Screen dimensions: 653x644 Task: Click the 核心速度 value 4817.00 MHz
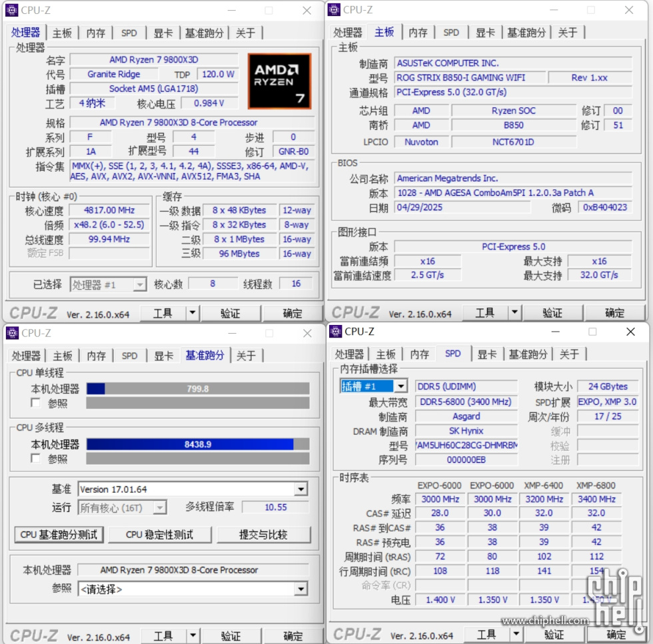[109, 210]
